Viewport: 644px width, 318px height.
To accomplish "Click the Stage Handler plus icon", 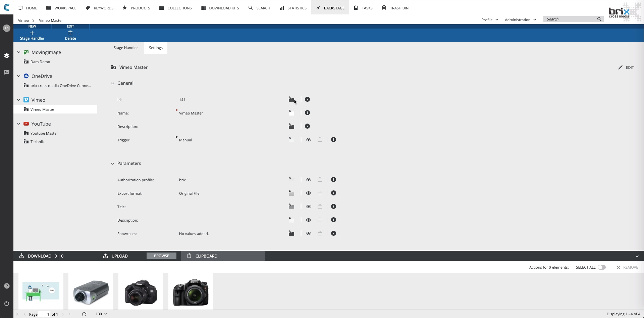I will pyautogui.click(x=32, y=33).
